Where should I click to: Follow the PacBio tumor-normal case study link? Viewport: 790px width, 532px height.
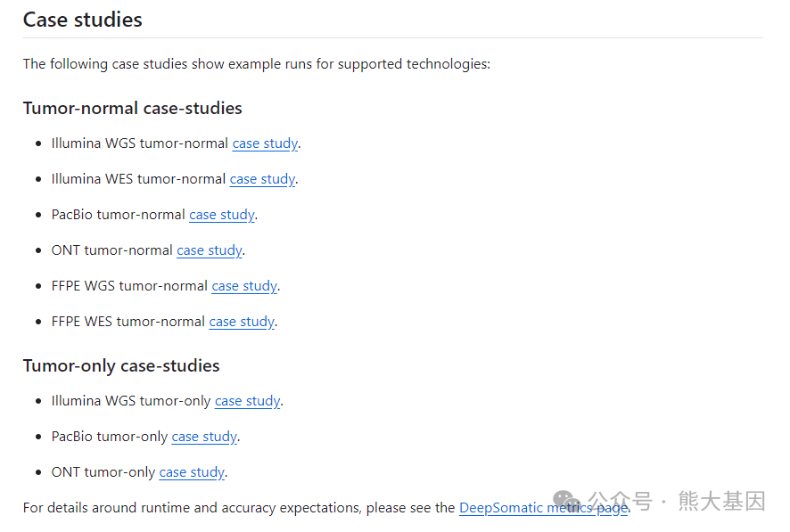(x=222, y=215)
